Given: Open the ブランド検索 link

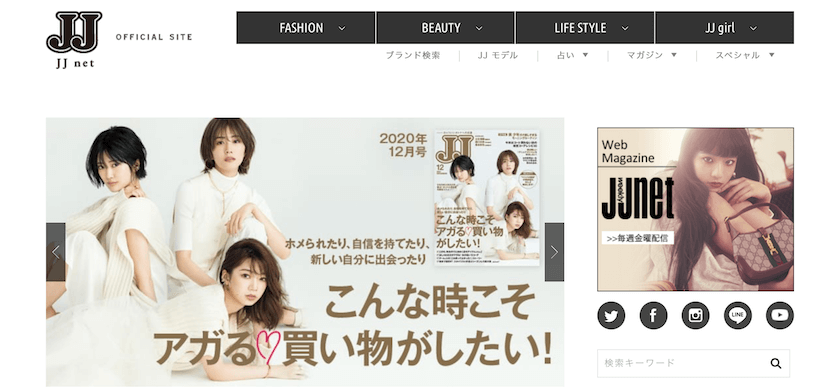Looking at the screenshot, I should [x=413, y=55].
